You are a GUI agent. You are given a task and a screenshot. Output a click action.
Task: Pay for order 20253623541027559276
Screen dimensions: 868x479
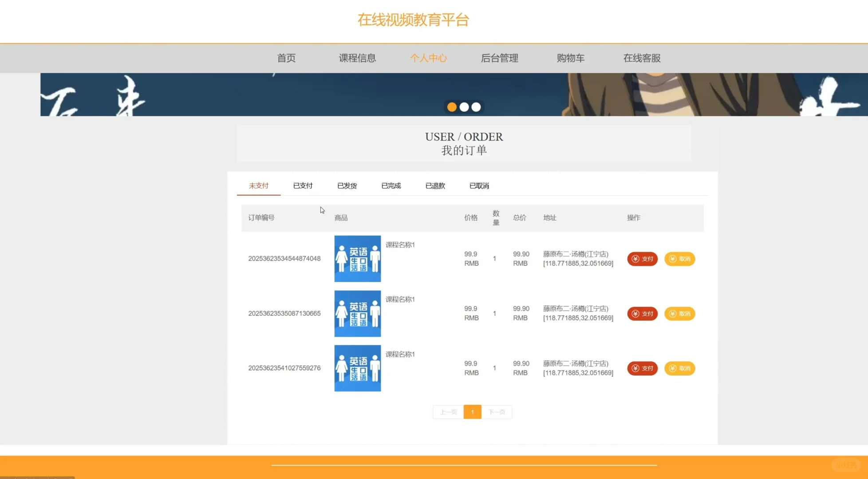click(x=642, y=368)
